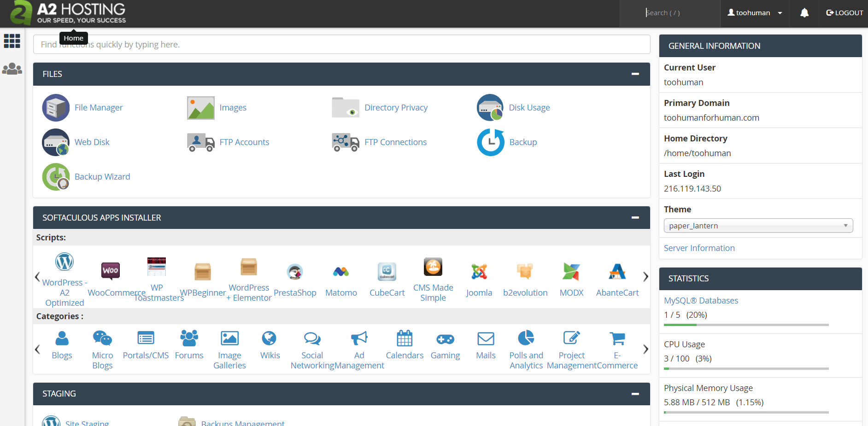
Task: Click the notifications bell icon
Action: (x=804, y=13)
